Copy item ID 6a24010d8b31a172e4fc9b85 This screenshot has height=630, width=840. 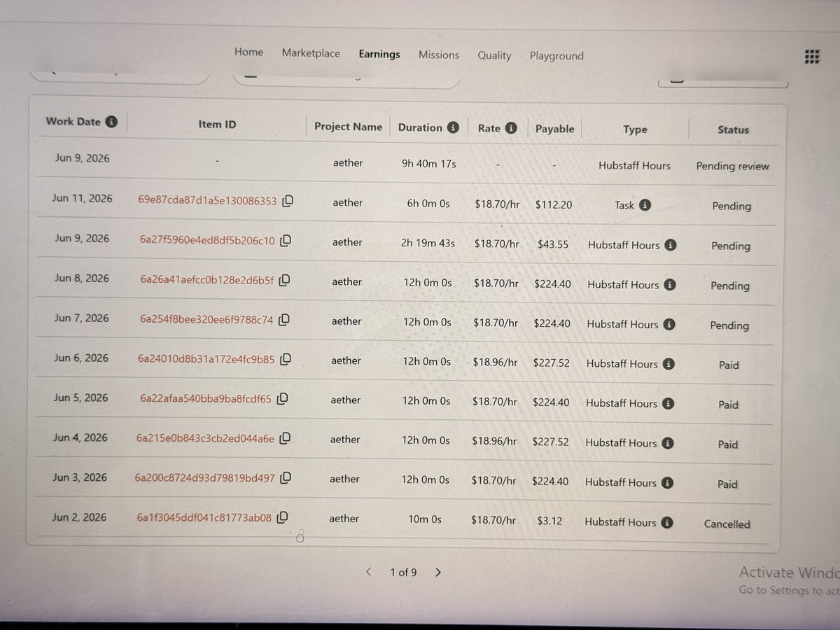coord(286,360)
